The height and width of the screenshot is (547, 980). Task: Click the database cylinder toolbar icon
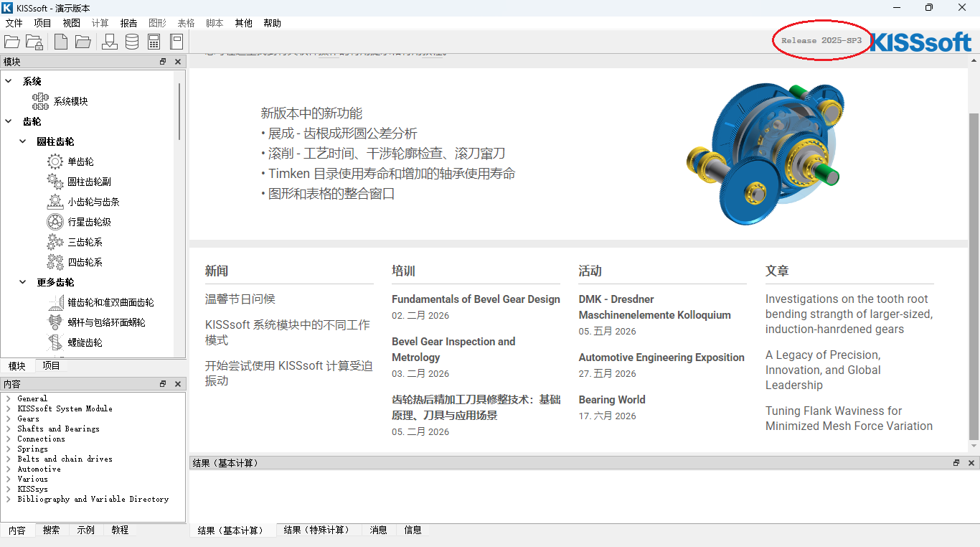pos(132,42)
